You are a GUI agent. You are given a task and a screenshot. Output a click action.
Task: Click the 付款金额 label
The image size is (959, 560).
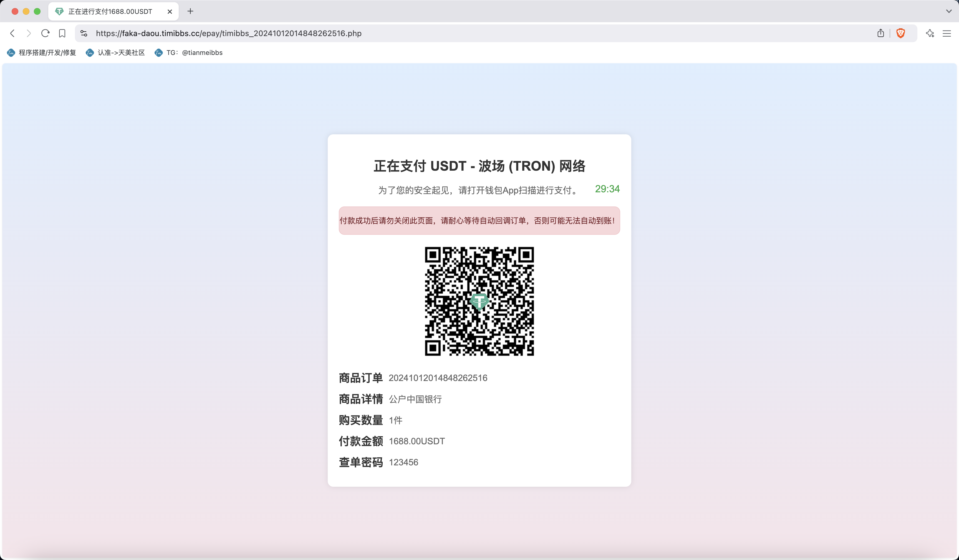click(x=361, y=441)
